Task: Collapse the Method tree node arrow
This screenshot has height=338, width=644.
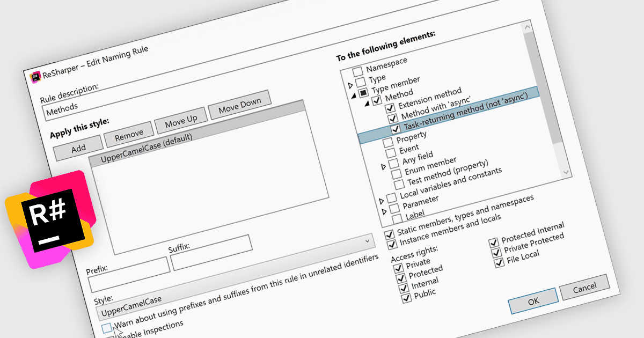Action: 367,103
